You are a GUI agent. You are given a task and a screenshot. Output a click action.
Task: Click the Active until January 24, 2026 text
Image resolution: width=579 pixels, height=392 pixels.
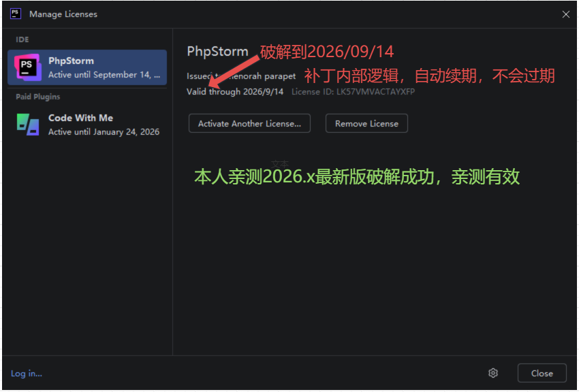[104, 132]
